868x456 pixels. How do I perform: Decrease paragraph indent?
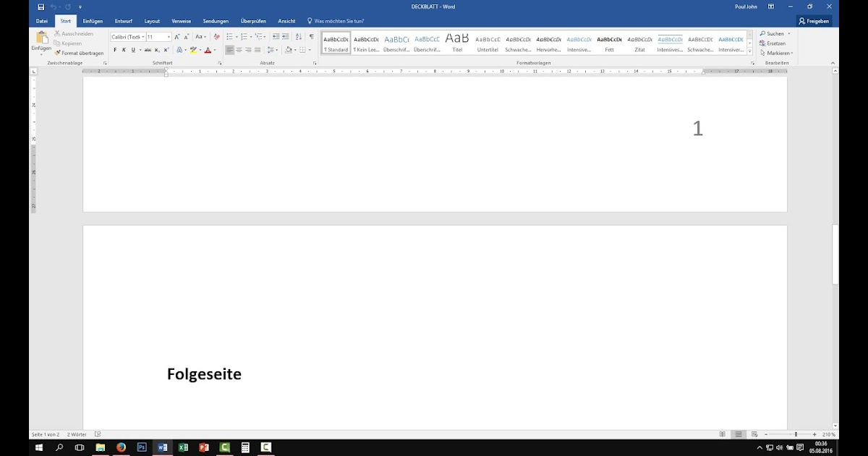pos(276,37)
